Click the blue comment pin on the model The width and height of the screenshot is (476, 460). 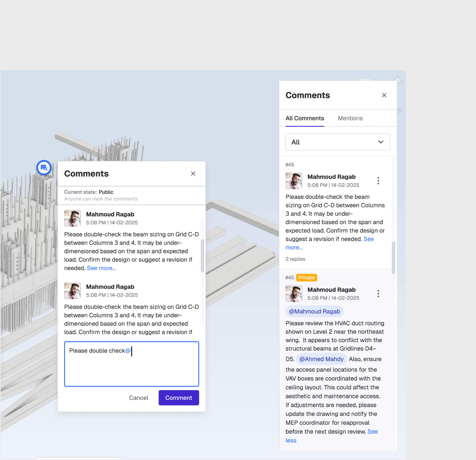[x=44, y=168]
